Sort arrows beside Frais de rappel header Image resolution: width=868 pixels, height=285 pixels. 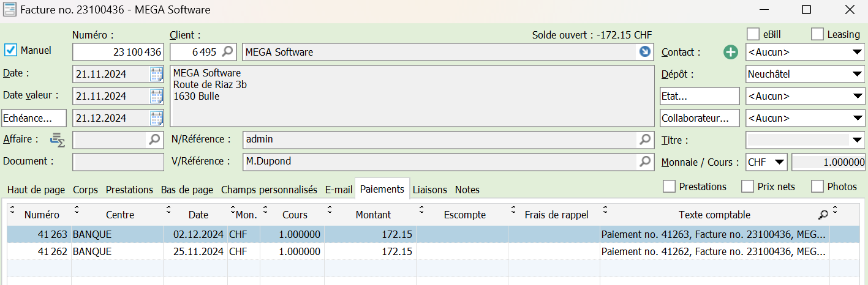512,210
